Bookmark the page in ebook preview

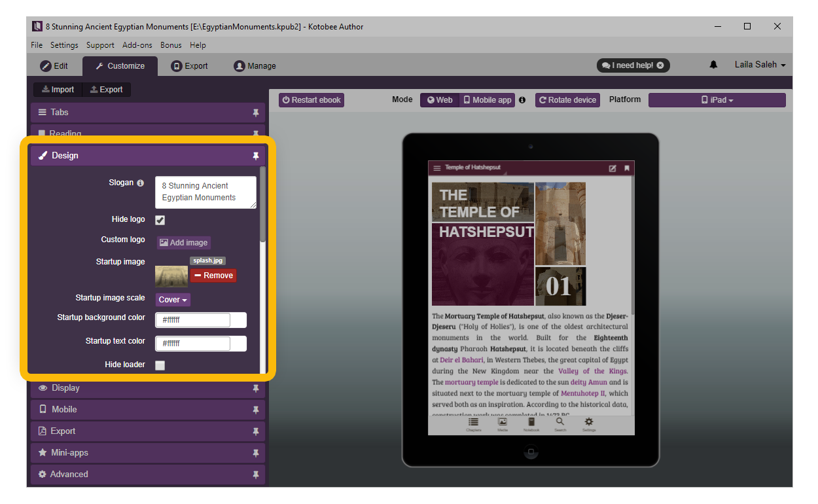click(627, 168)
